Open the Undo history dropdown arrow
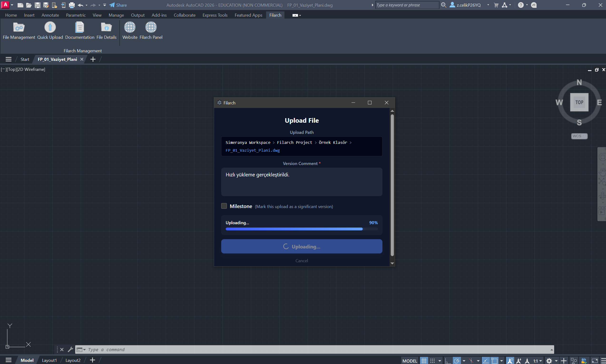Screen dimensions: 606x364 [86, 5]
